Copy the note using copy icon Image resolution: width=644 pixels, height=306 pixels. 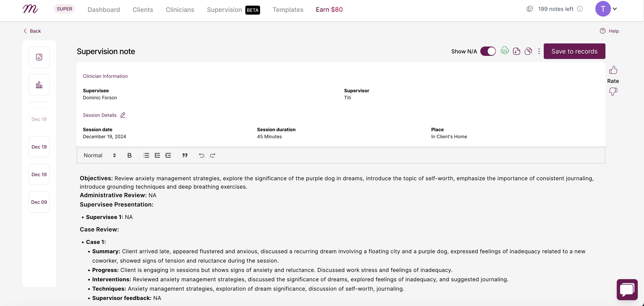click(x=528, y=51)
